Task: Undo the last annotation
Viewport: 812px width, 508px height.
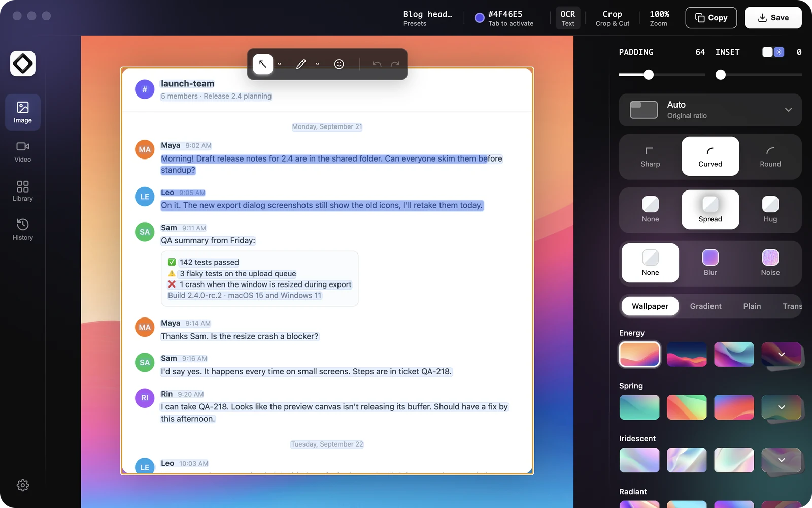Action: (x=377, y=64)
